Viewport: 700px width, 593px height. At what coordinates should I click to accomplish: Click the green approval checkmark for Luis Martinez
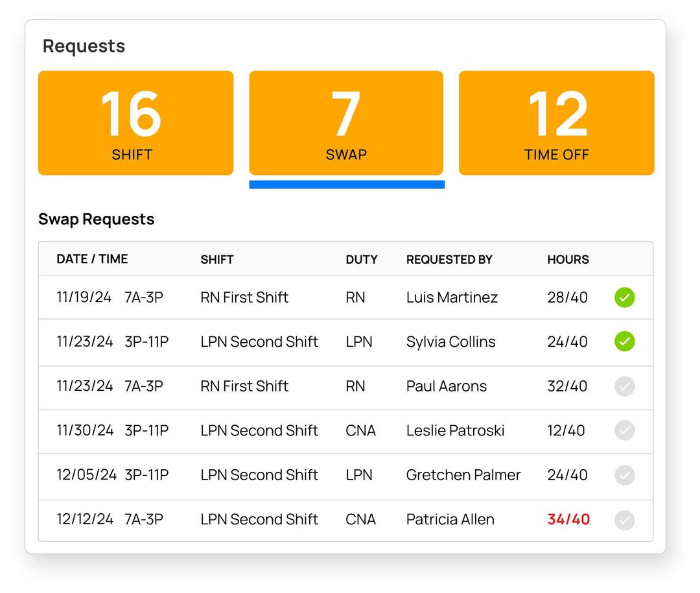[624, 297]
